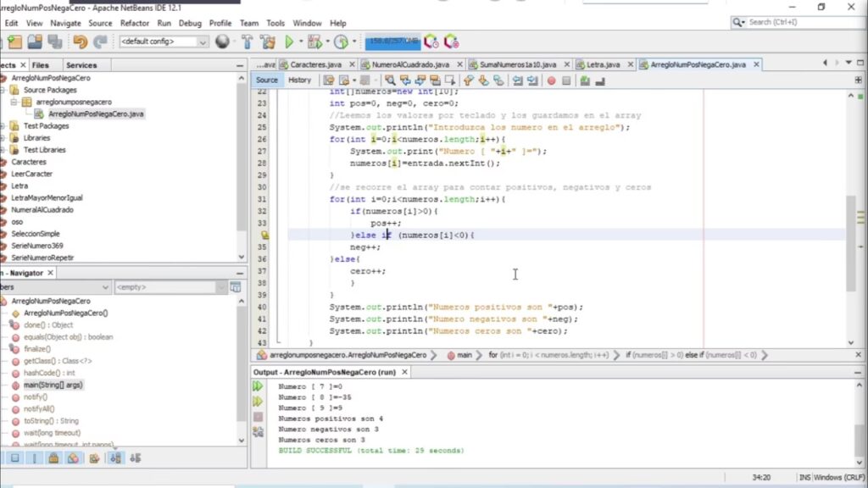Run the project with green play button
Screen dimensions: 868x488
289,42
